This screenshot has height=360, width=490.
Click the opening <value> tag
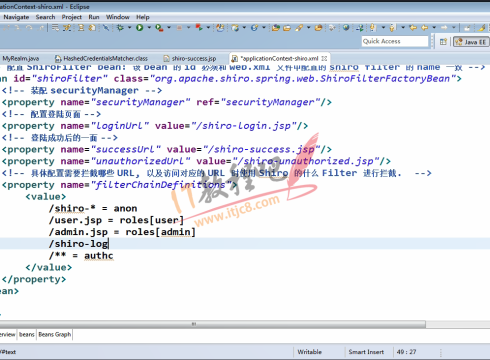pyautogui.click(x=46, y=197)
